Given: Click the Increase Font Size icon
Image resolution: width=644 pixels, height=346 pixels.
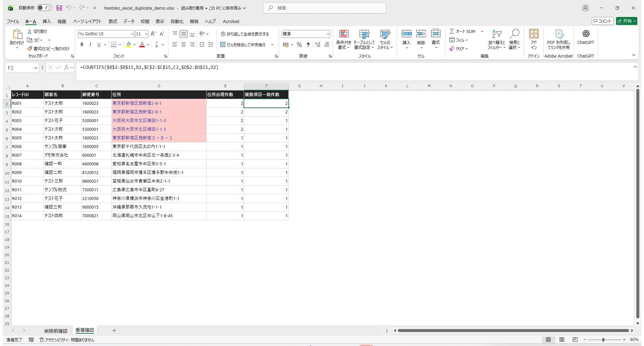Looking at the screenshot, I should coord(153,34).
